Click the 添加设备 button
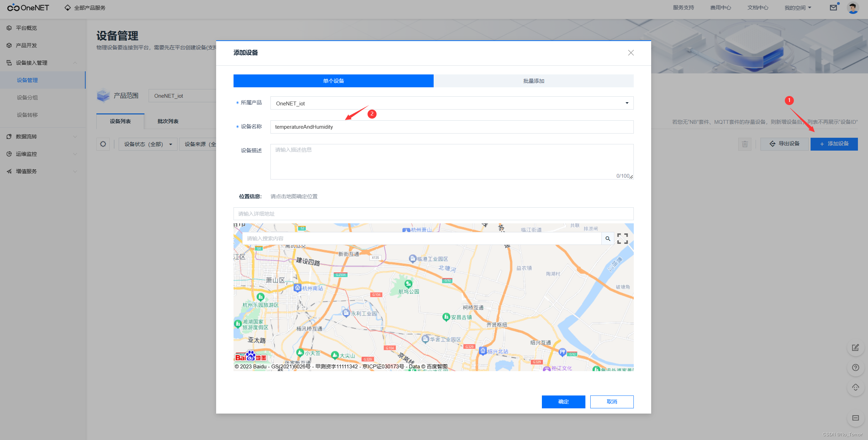The width and height of the screenshot is (868, 440). 834,144
